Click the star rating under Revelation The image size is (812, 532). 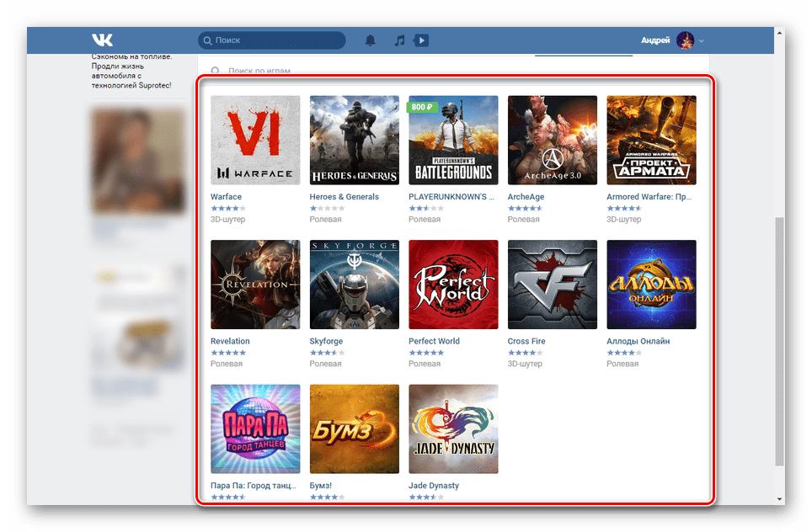(228, 353)
